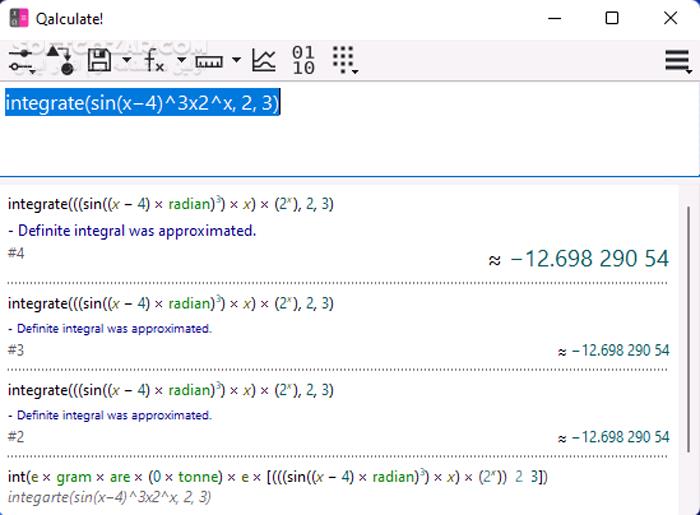Screen dimensions: 700x515
Task: Click the Qalculate! app icon in title bar
Action: point(19,18)
